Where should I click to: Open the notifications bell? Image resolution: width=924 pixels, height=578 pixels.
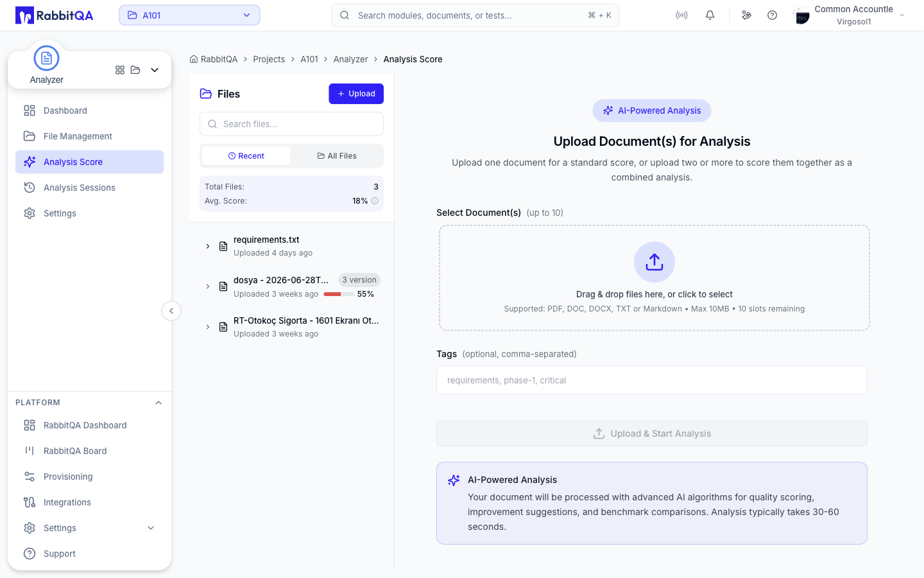[x=710, y=15]
